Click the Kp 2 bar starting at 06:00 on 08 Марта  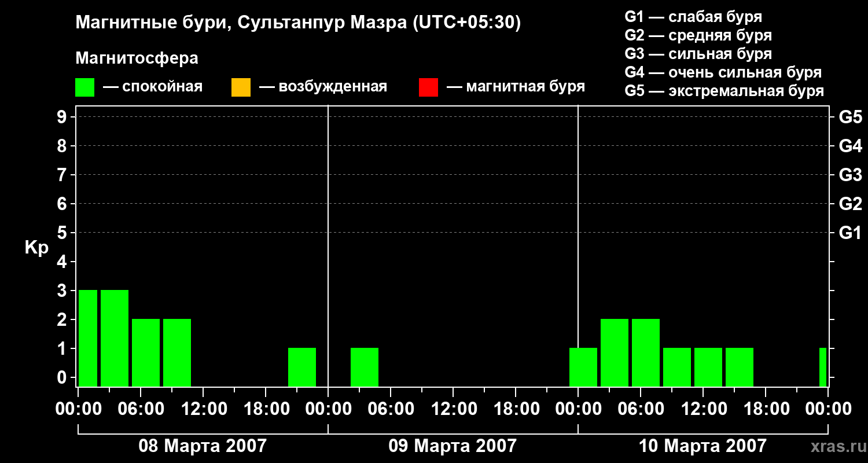(146, 352)
